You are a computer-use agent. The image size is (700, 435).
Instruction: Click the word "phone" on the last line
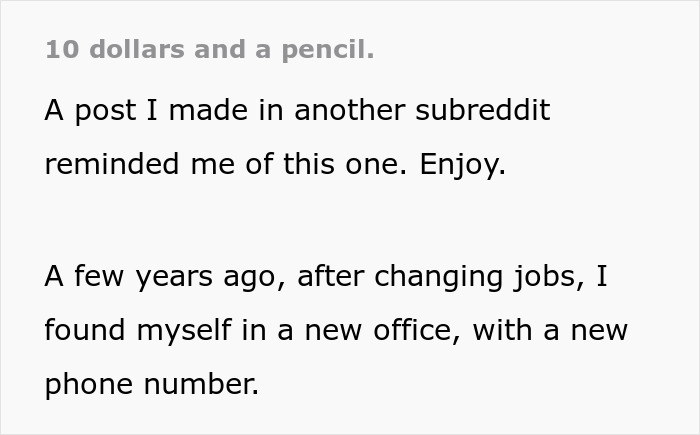click(90, 384)
